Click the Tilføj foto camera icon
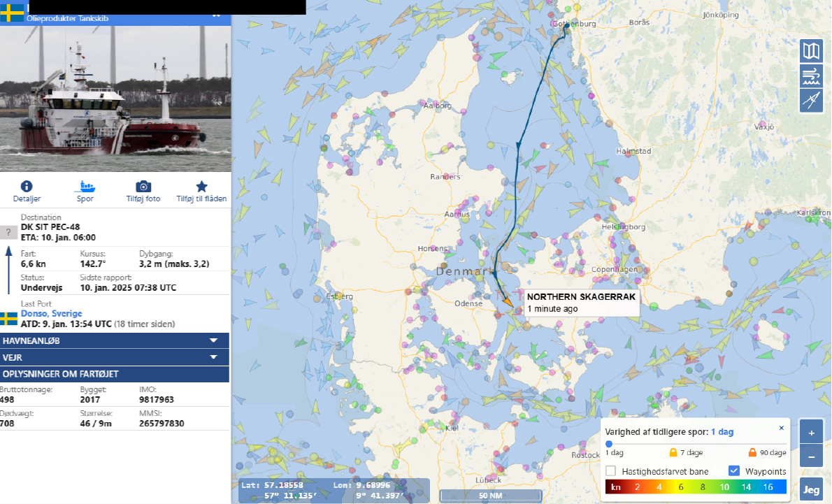This screenshot has height=504, width=832. point(143,187)
